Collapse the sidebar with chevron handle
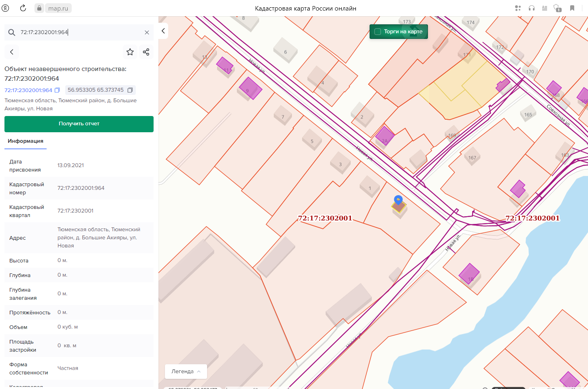 [x=163, y=31]
